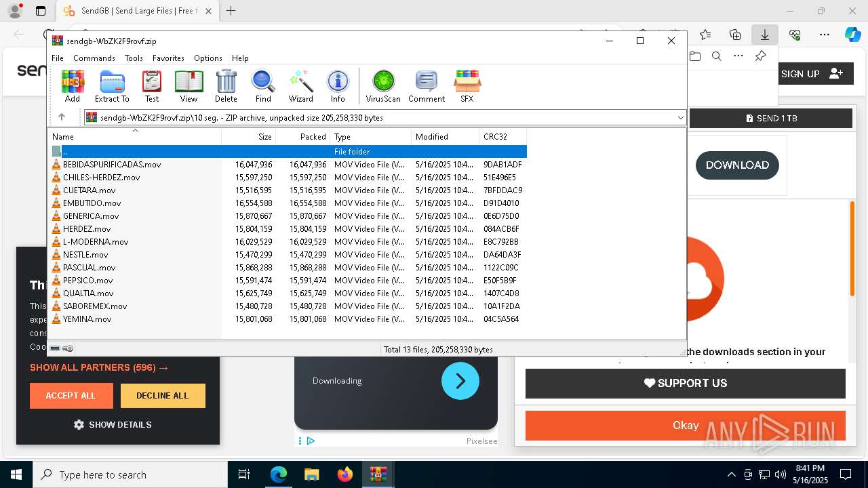Open the Help menu

[x=240, y=58]
